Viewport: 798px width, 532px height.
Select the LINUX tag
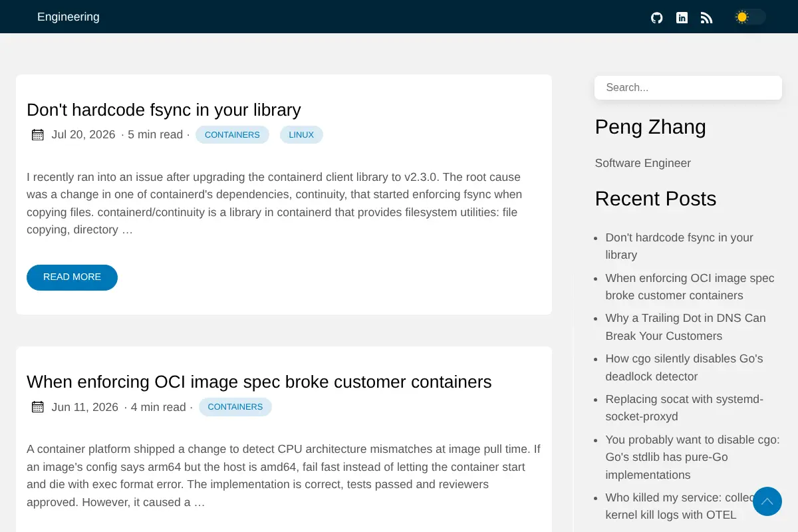[x=301, y=135]
